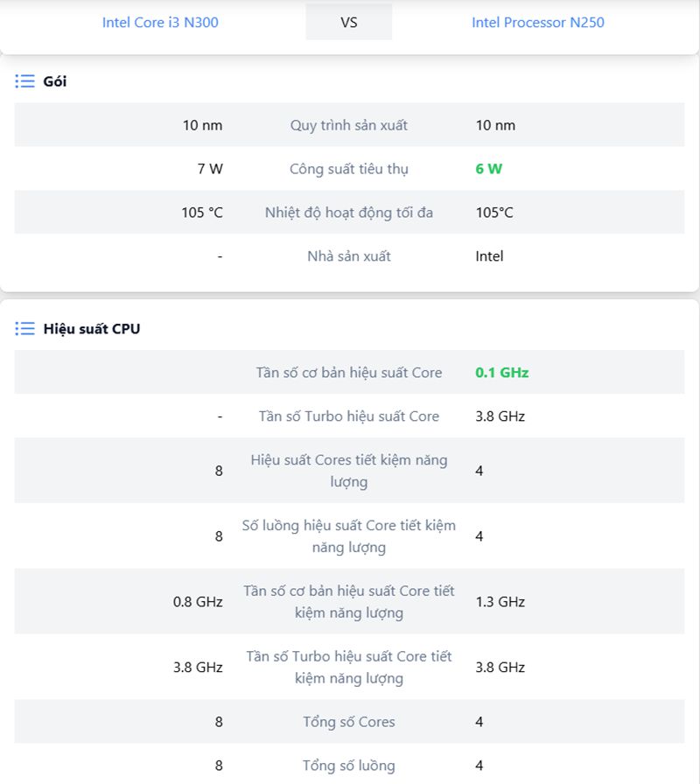Open the Intel Core i3 N300 link
The height and width of the screenshot is (784, 700).
(x=160, y=22)
